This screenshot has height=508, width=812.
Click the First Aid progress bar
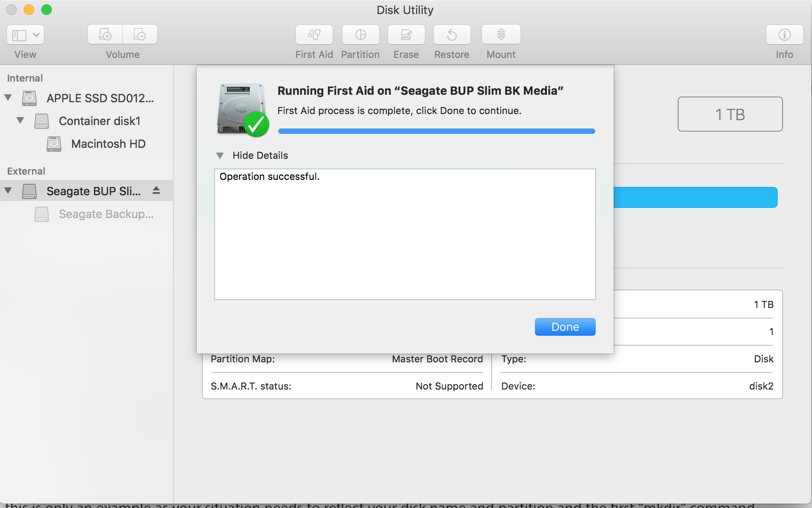pyautogui.click(x=437, y=131)
